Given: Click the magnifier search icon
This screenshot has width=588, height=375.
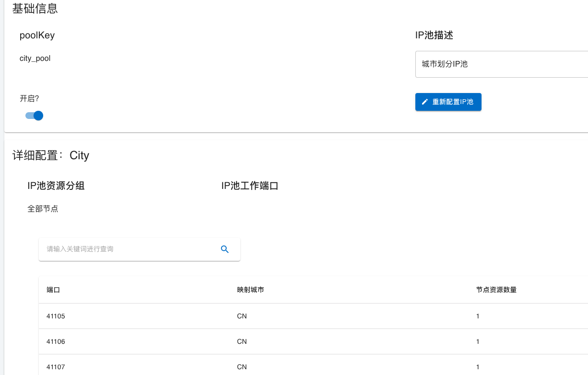Looking at the screenshot, I should (224, 249).
